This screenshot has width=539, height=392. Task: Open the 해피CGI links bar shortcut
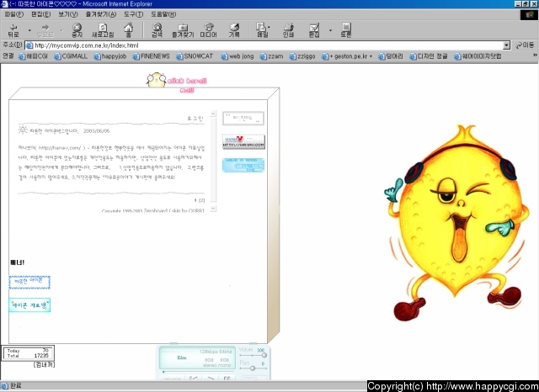point(34,56)
